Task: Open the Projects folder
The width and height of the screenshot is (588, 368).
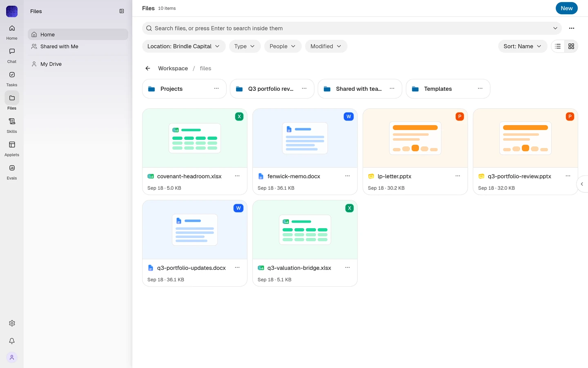Action: (184, 89)
